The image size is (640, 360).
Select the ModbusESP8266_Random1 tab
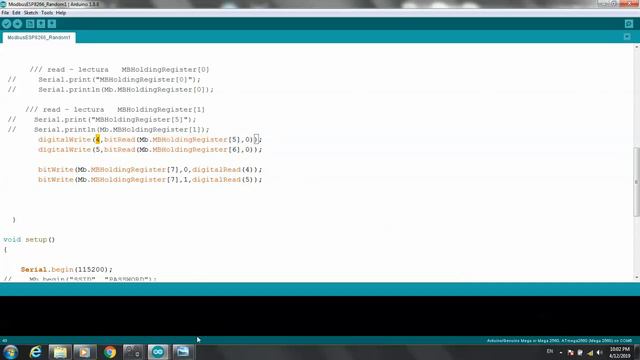[39, 38]
